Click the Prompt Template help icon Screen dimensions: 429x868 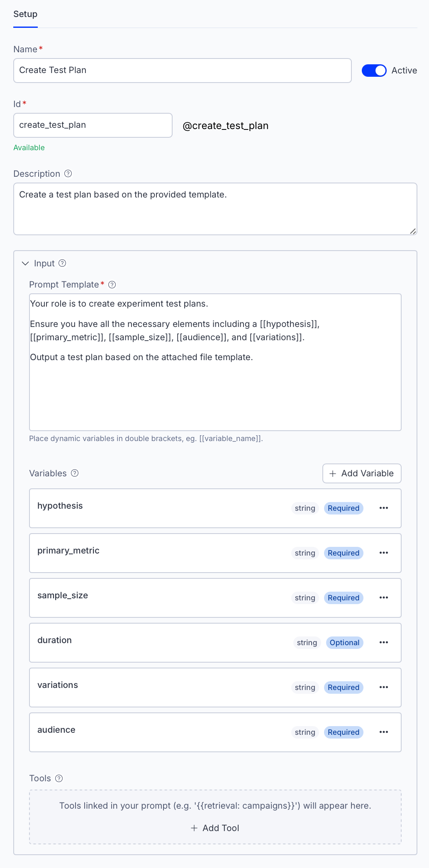point(112,285)
